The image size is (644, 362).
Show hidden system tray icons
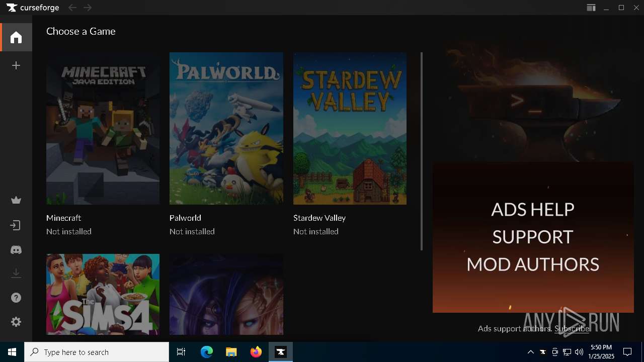[x=530, y=352]
